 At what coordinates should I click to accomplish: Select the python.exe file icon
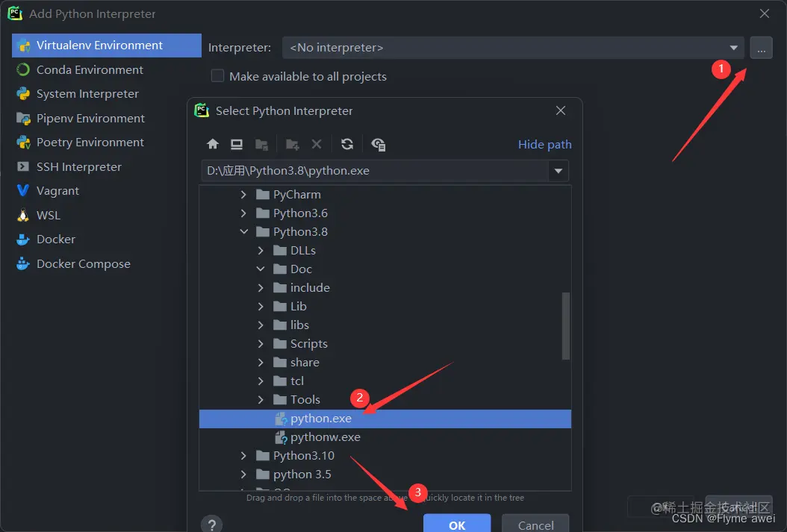point(281,419)
